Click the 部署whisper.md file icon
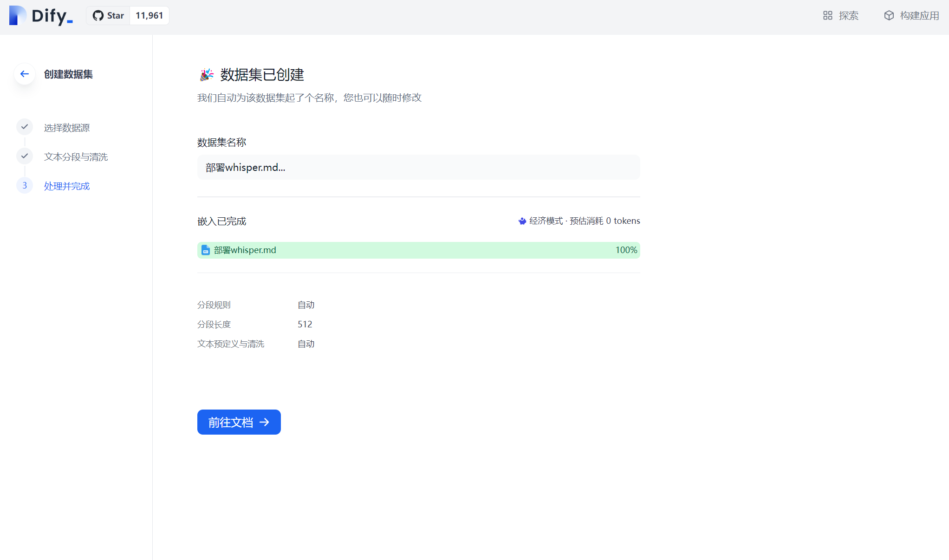Image resolution: width=949 pixels, height=560 pixels. point(205,250)
